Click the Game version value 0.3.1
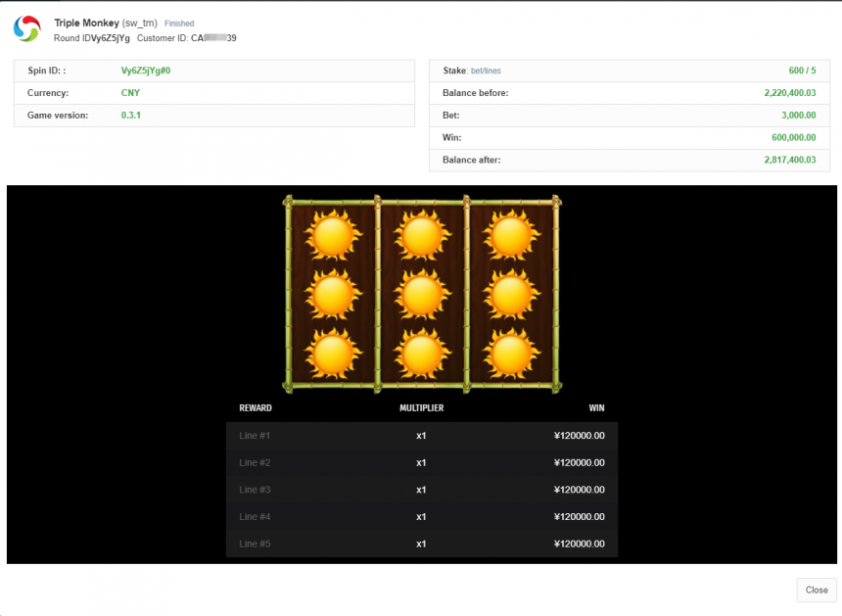 [x=131, y=116]
